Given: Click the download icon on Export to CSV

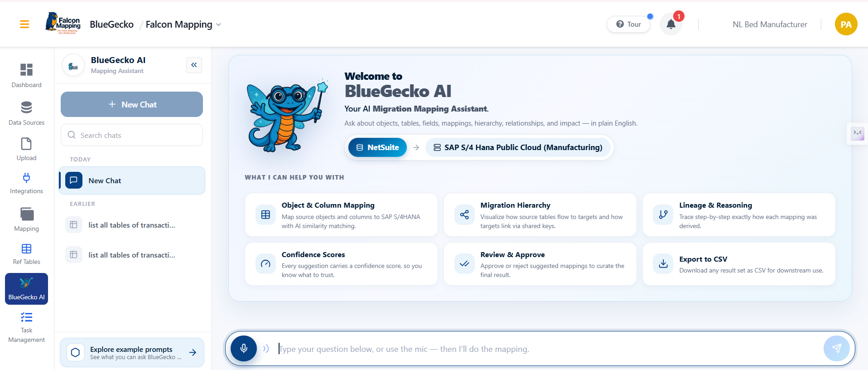Looking at the screenshot, I should click(x=664, y=264).
